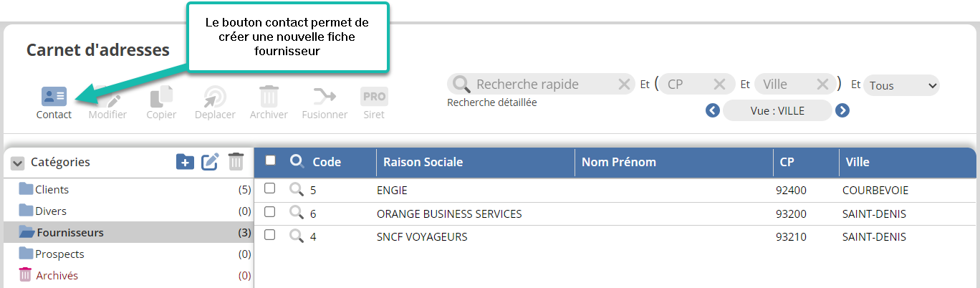
Task: Collapse the Catégories panel
Action: [17, 163]
